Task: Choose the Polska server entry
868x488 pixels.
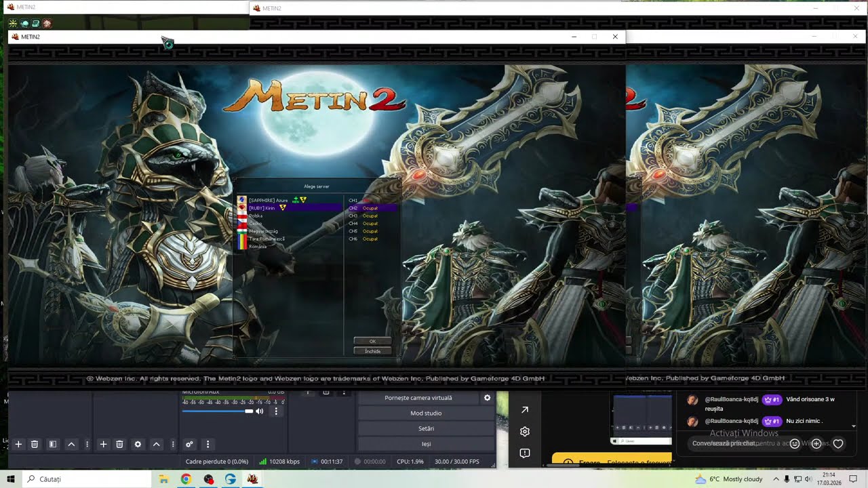Action: (289, 216)
